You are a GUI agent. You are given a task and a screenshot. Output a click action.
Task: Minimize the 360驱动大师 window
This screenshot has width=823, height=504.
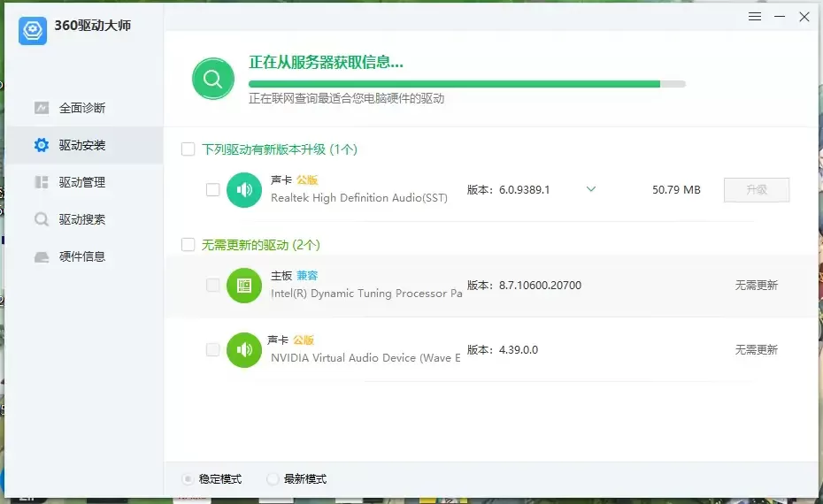point(780,17)
